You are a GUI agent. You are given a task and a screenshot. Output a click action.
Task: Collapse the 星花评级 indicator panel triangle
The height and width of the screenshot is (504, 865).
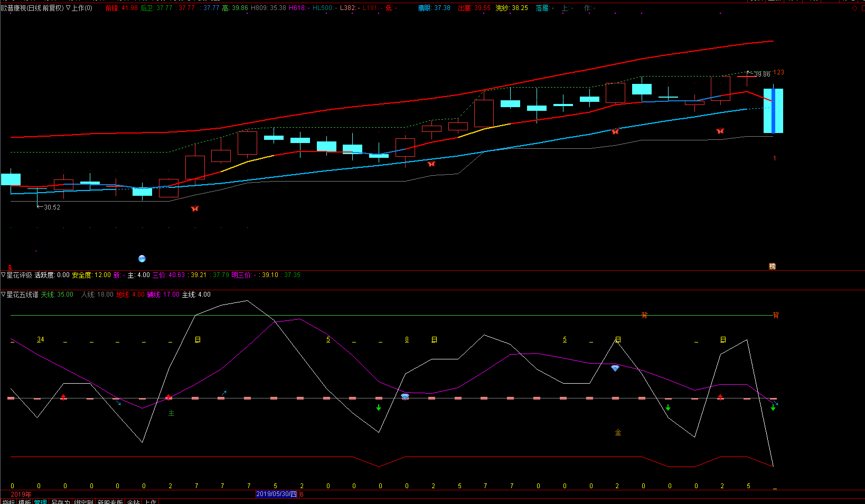point(3,275)
